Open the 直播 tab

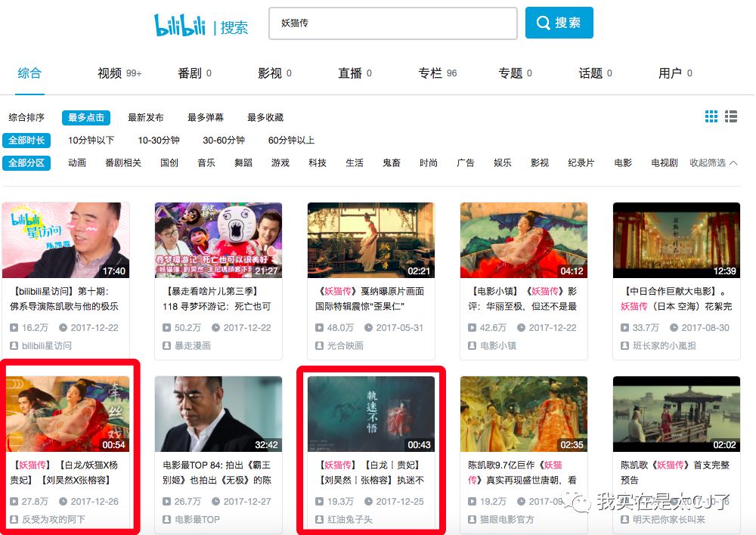tap(355, 73)
